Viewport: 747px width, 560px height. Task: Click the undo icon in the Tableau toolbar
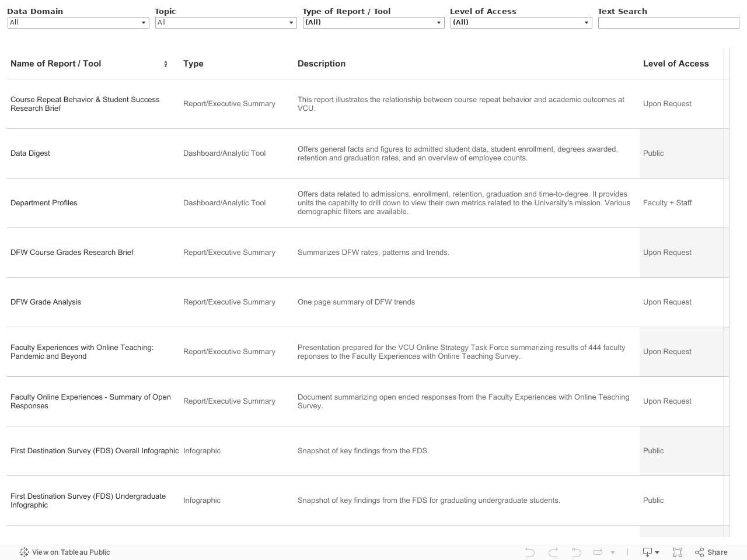tap(529, 552)
